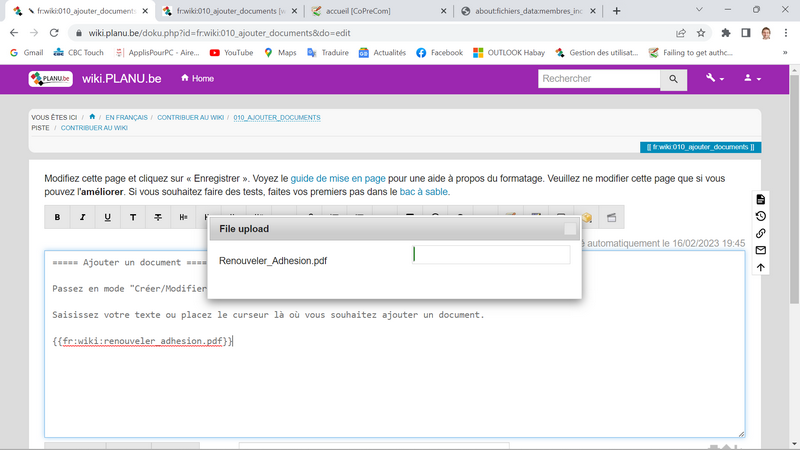The image size is (800, 450).
Task: Bookmark this page with the star icon
Action: 701,32
